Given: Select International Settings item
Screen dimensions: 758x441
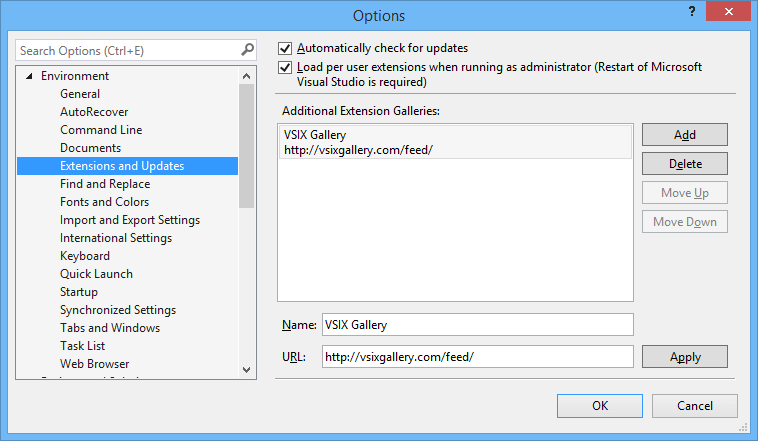Looking at the screenshot, I should 116,238.
